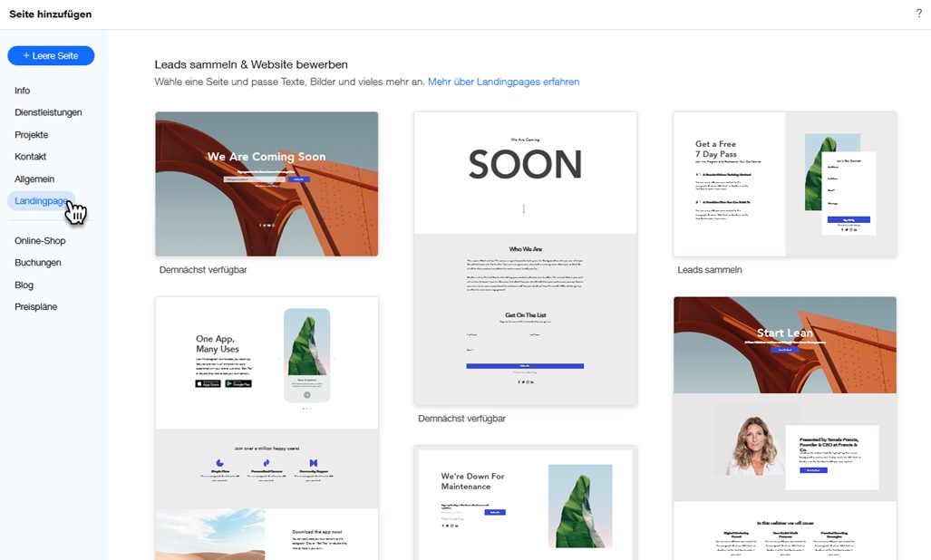931x560 pixels.
Task: Pick the 'We're Down For Maintenance' template
Action: click(525, 503)
